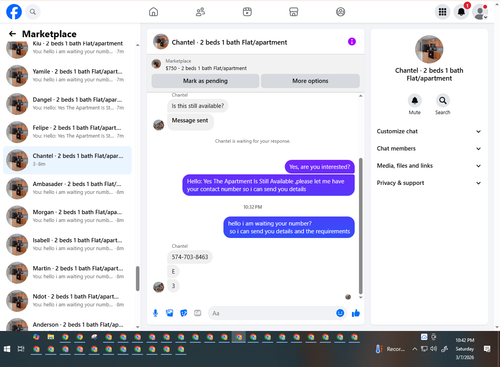500x367 pixels.
Task: Open the Marketplace storefront tab icon
Action: pyautogui.click(x=294, y=12)
